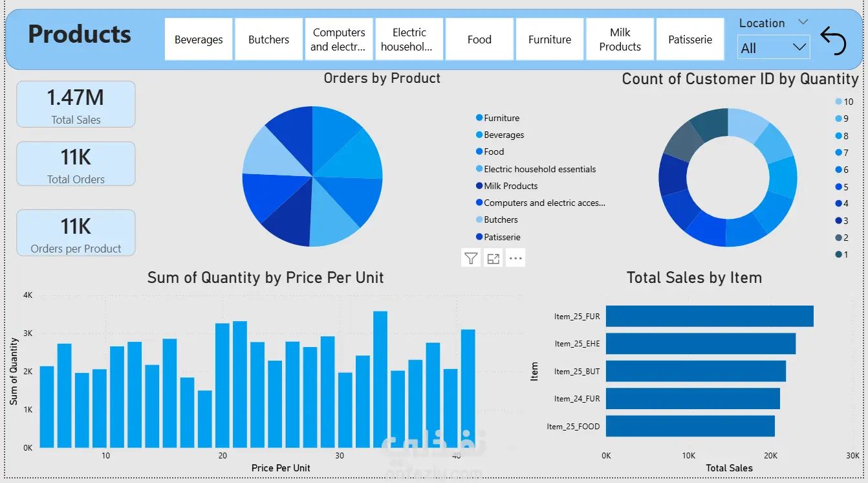Expand the Location slicer header chevron

pos(803,22)
